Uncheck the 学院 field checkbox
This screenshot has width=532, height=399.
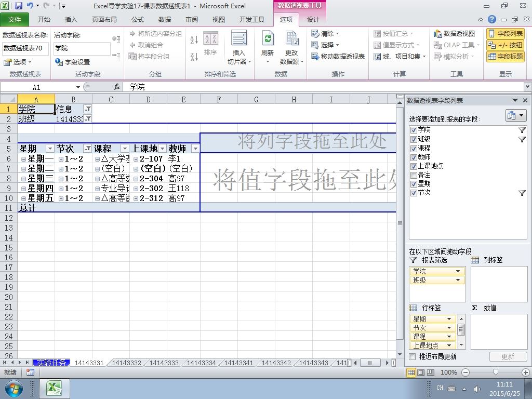click(414, 130)
